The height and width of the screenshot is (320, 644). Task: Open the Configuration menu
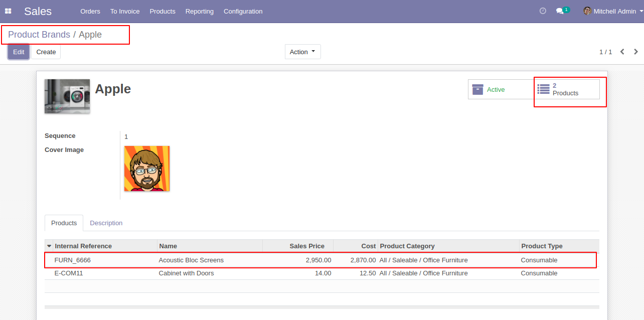pyautogui.click(x=243, y=11)
